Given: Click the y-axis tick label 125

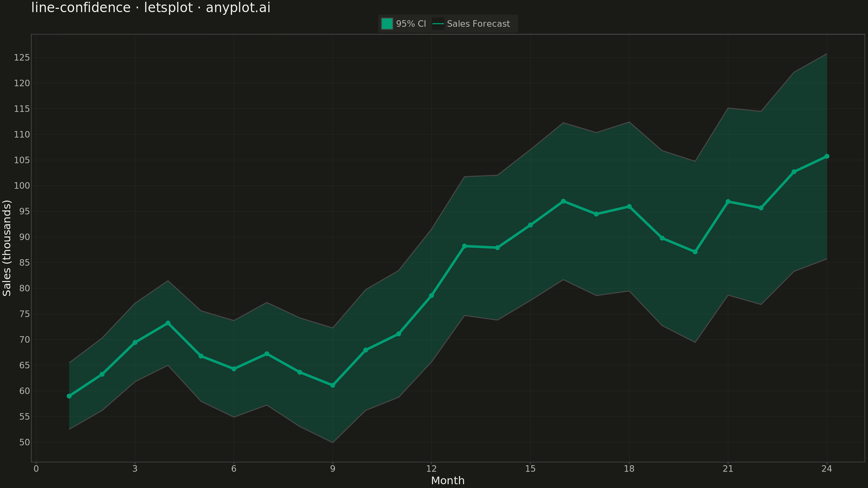Looking at the screenshot, I should (22, 58).
